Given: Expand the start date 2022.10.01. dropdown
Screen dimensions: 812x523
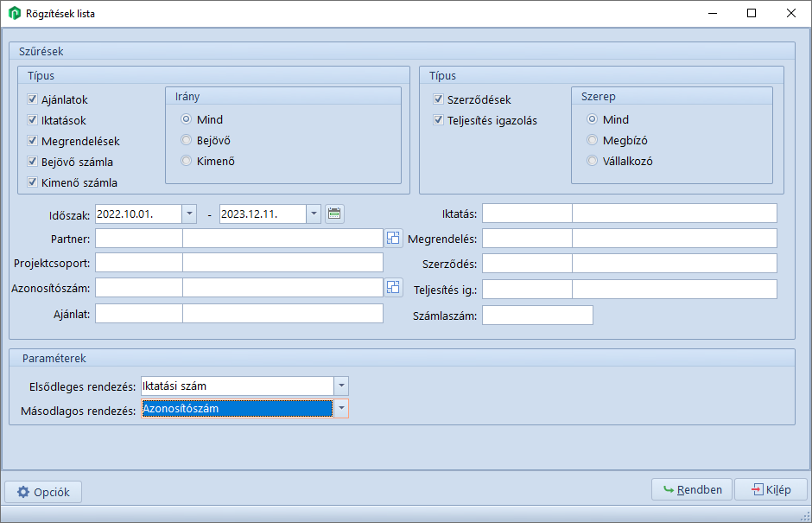Looking at the screenshot, I should (189, 214).
